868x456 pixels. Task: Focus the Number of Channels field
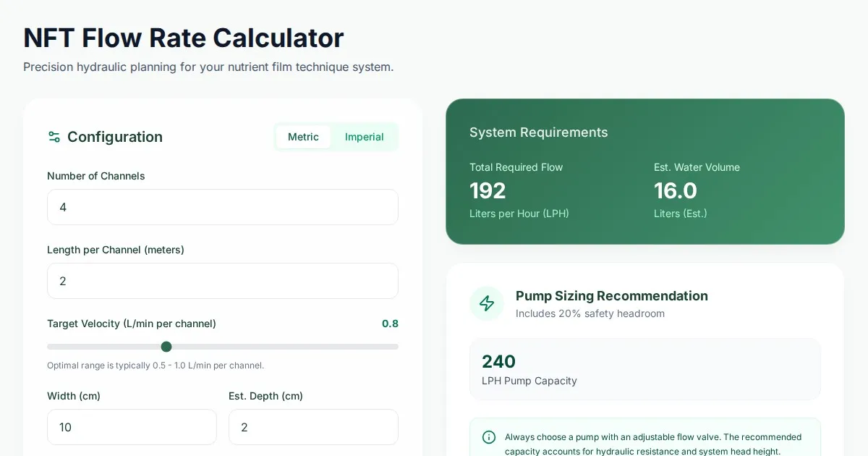[222, 207]
